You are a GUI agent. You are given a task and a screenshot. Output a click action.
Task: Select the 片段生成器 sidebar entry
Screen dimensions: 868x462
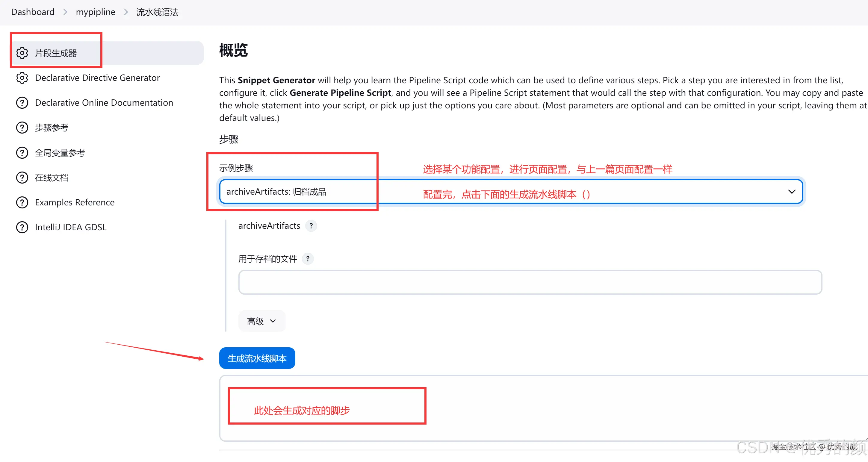pyautogui.click(x=56, y=53)
